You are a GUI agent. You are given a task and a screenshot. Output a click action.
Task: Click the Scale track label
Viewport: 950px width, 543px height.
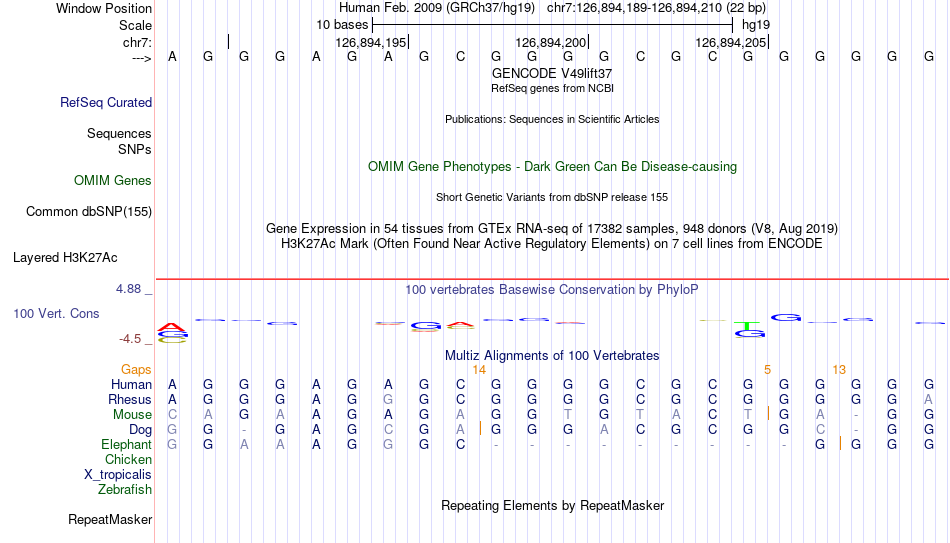coord(135,25)
